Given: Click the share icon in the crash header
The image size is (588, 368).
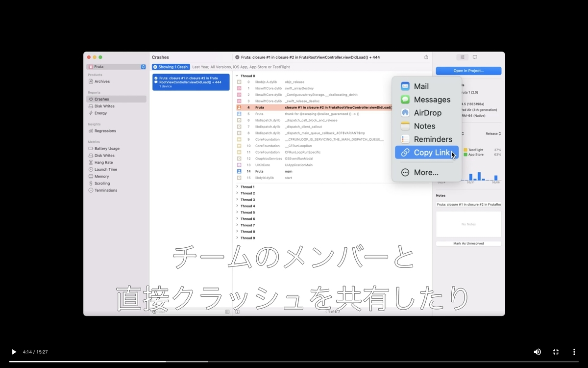Looking at the screenshot, I should click(426, 57).
